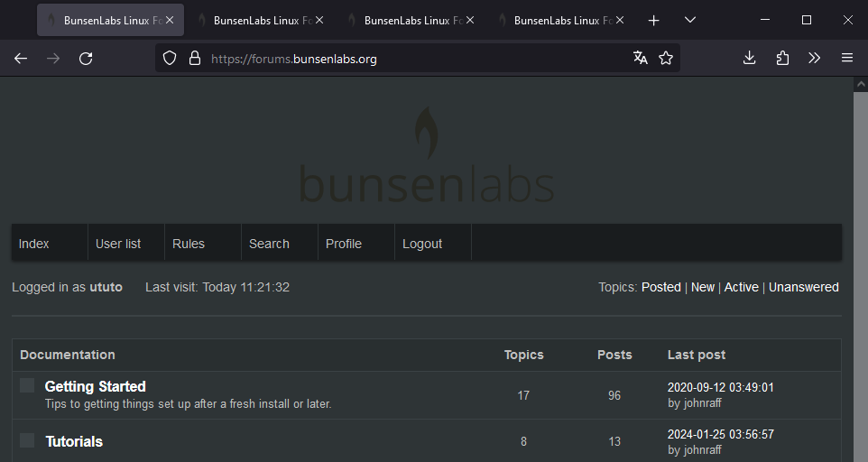Open the tracking protection shield icon
The image size is (868, 462).
pyautogui.click(x=170, y=58)
